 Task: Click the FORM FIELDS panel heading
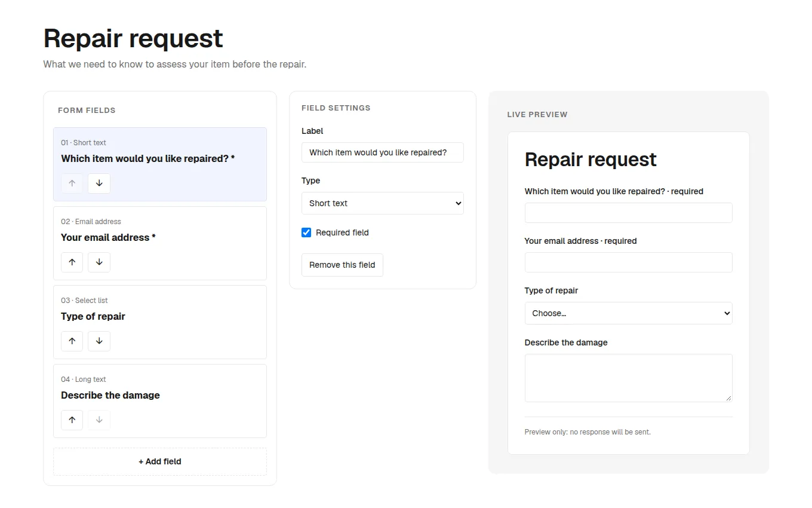(87, 111)
